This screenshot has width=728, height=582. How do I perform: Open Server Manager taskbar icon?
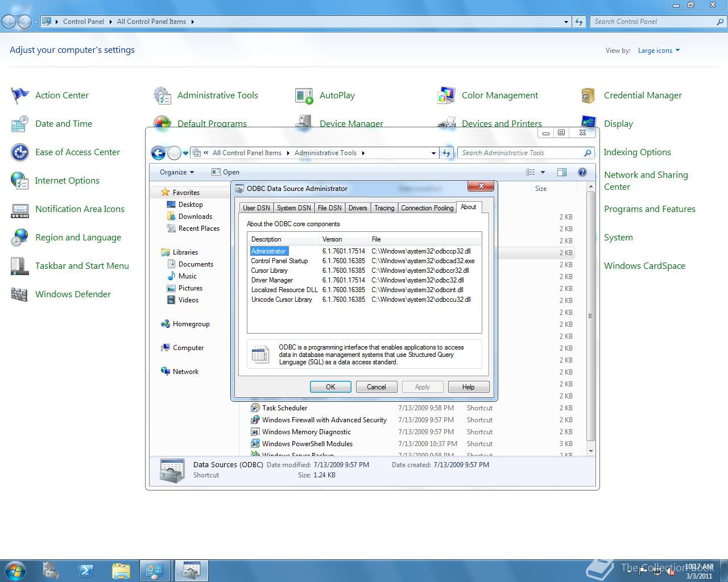(51, 571)
